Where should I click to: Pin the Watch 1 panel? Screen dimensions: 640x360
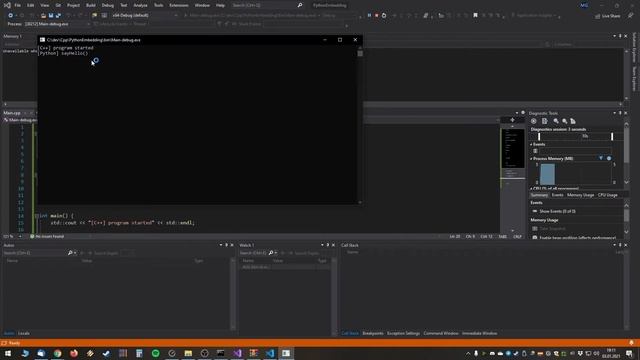[x=327, y=245]
